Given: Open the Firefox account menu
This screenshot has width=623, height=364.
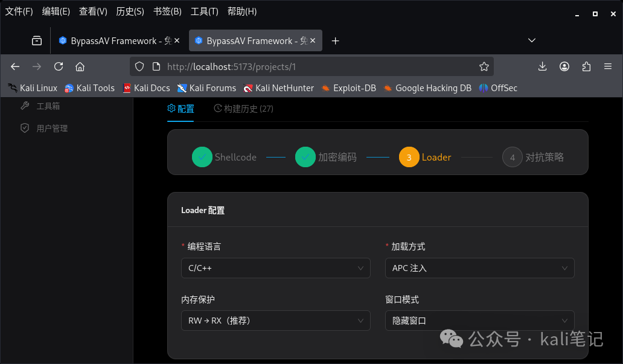Looking at the screenshot, I should (564, 66).
